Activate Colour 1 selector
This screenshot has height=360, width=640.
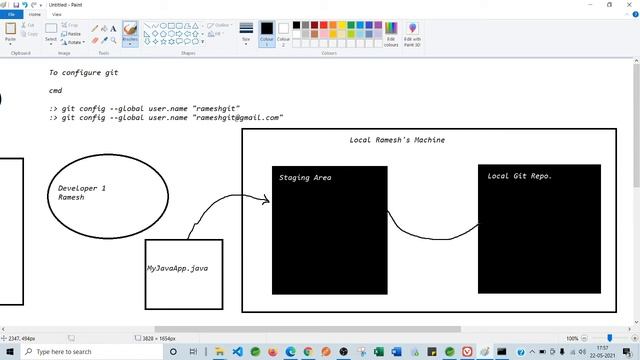coord(267,34)
